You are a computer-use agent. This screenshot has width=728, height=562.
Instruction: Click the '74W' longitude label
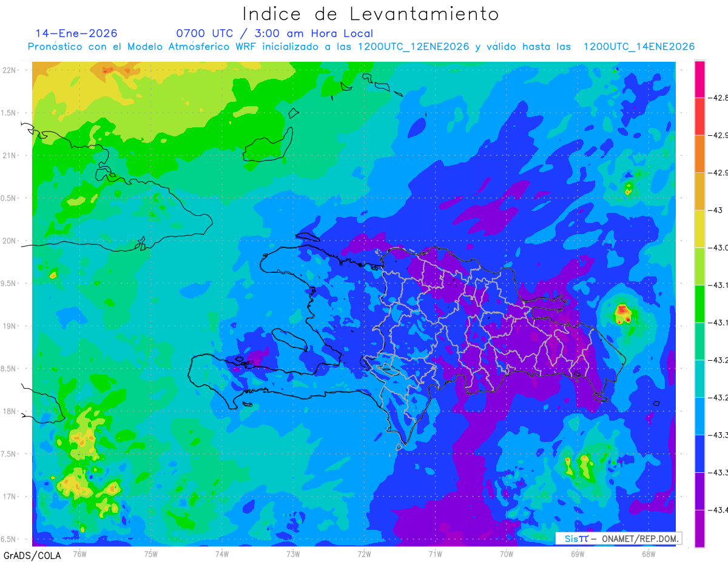(222, 554)
